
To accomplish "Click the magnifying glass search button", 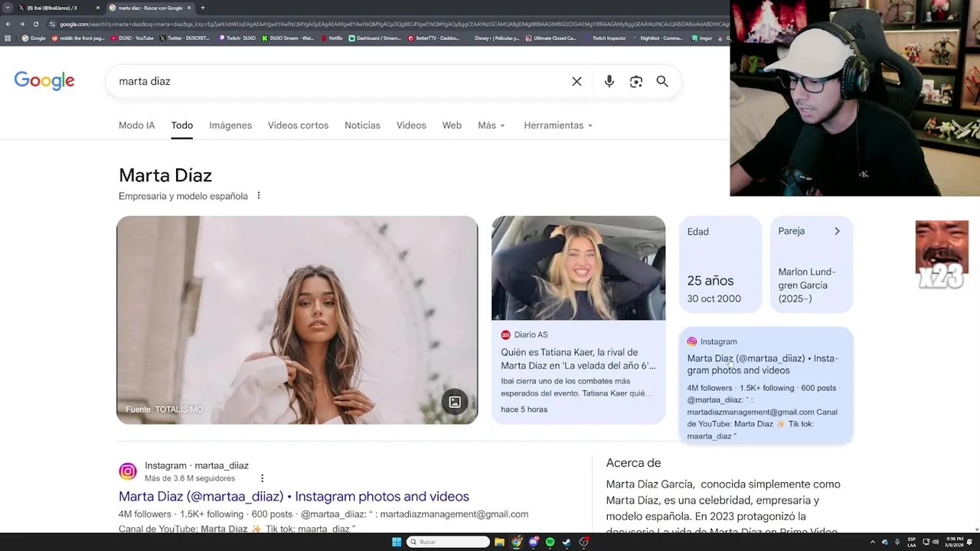I will pos(662,81).
